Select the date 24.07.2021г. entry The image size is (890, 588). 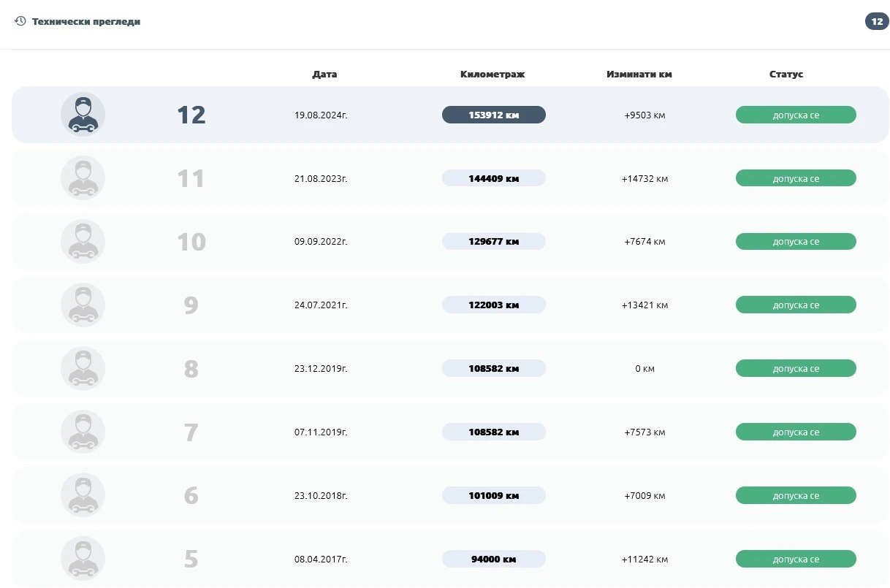(321, 305)
